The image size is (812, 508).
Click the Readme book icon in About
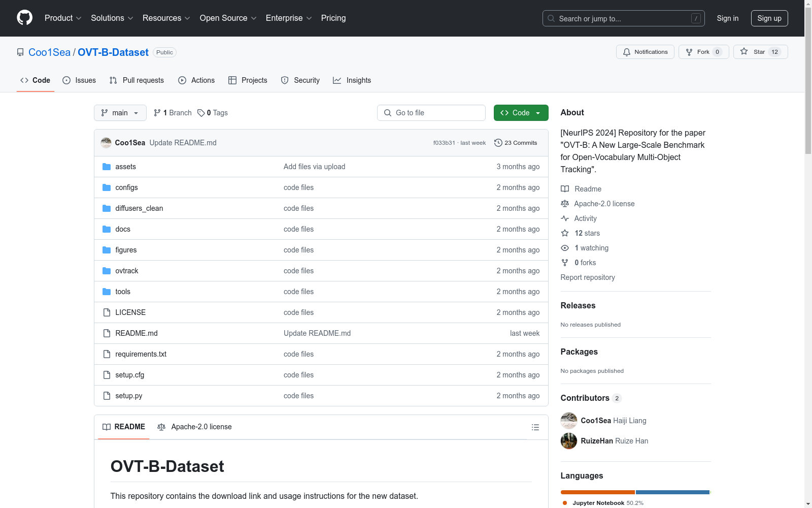tap(565, 189)
